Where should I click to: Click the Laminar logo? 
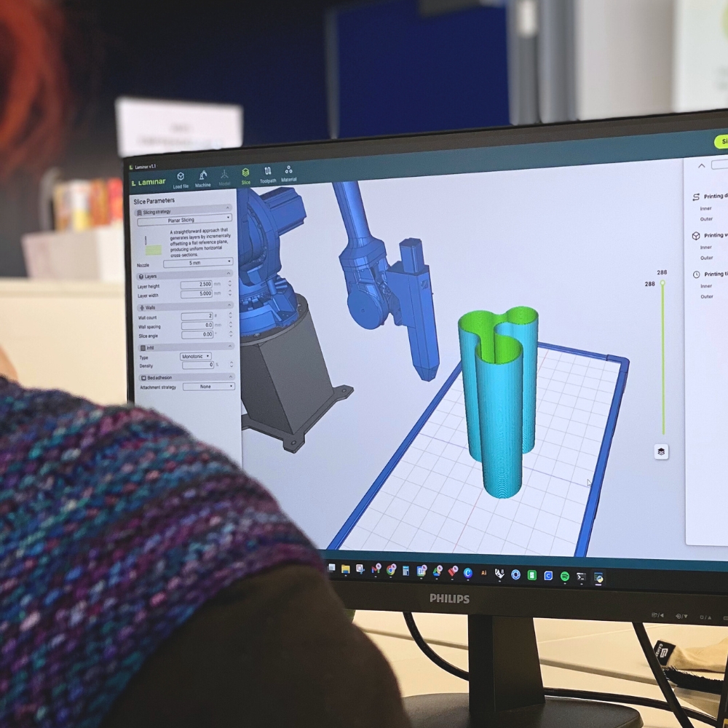click(x=148, y=182)
